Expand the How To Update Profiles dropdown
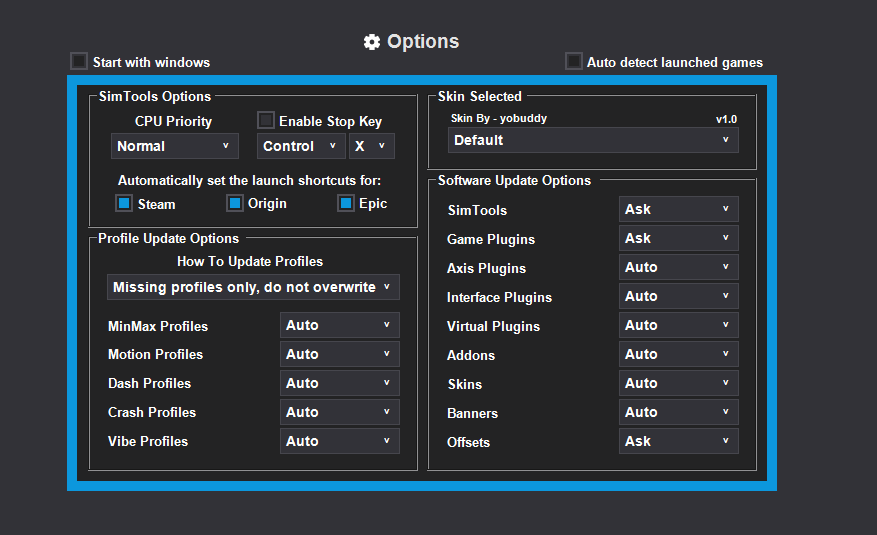Viewport: 877px width, 535px height. click(x=253, y=287)
